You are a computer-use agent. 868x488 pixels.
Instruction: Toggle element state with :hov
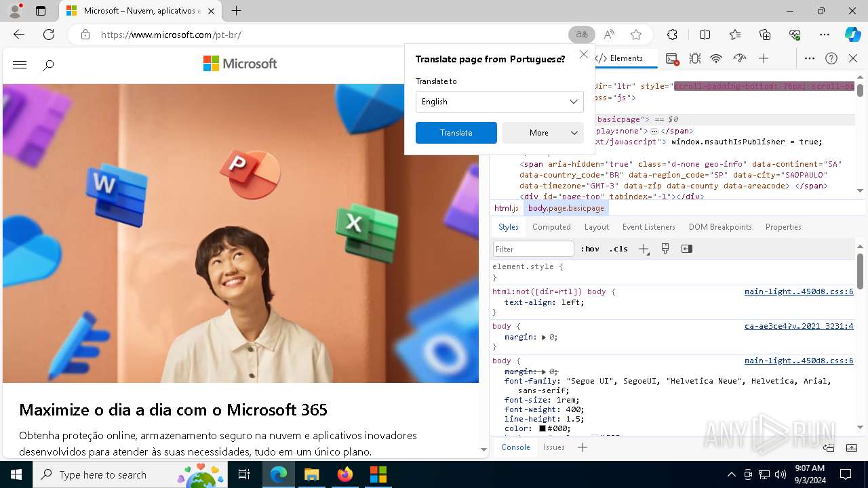coord(590,249)
